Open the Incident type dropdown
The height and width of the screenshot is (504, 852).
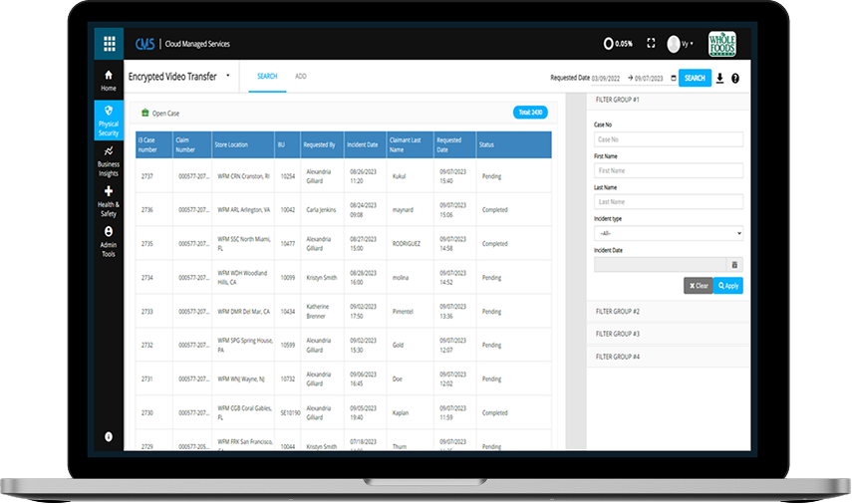coord(668,233)
